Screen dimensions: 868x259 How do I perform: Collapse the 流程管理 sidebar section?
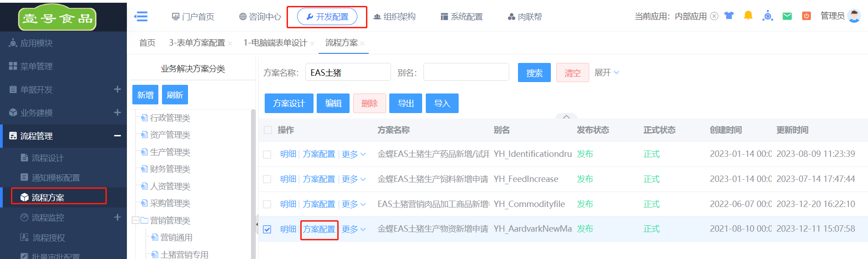[117, 136]
